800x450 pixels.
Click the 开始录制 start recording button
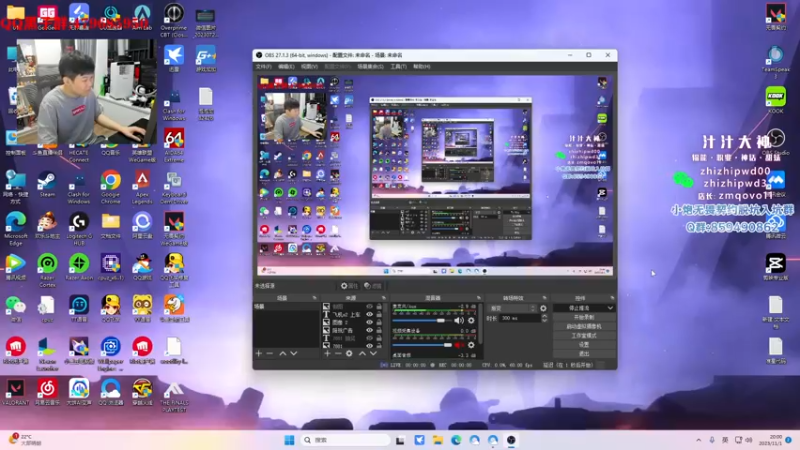tap(584, 317)
